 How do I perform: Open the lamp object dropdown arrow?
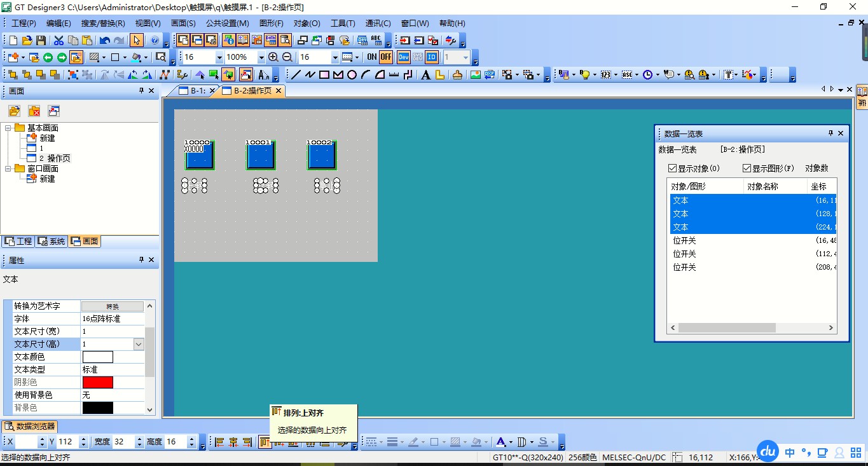coord(595,74)
